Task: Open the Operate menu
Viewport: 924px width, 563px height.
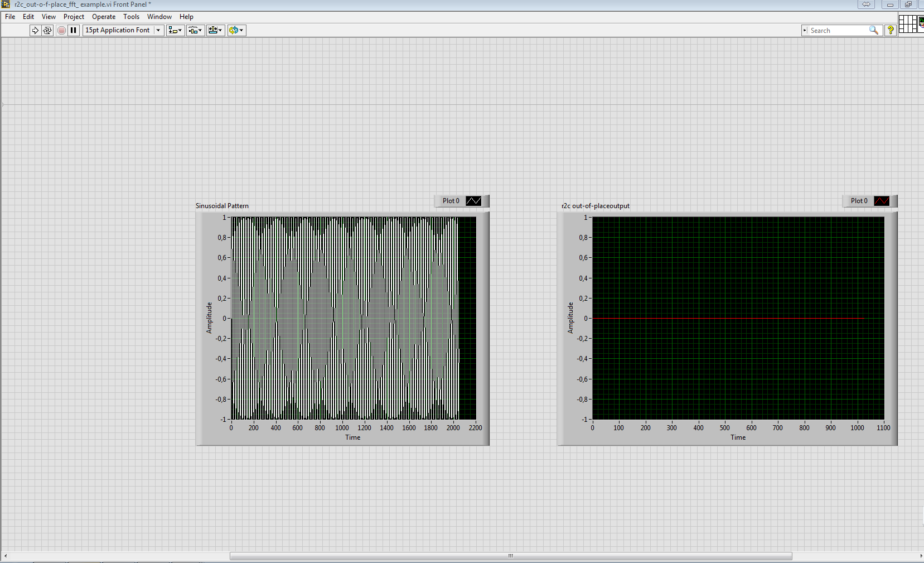Action: (104, 17)
